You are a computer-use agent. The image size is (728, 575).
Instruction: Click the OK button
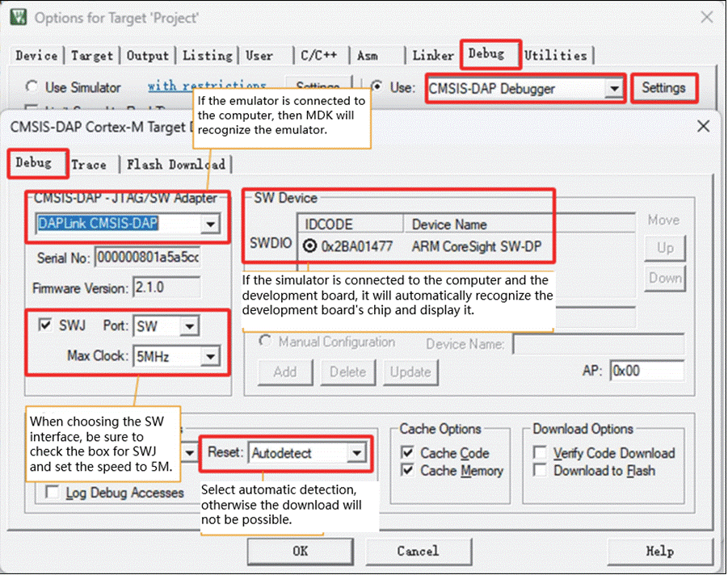(x=300, y=552)
